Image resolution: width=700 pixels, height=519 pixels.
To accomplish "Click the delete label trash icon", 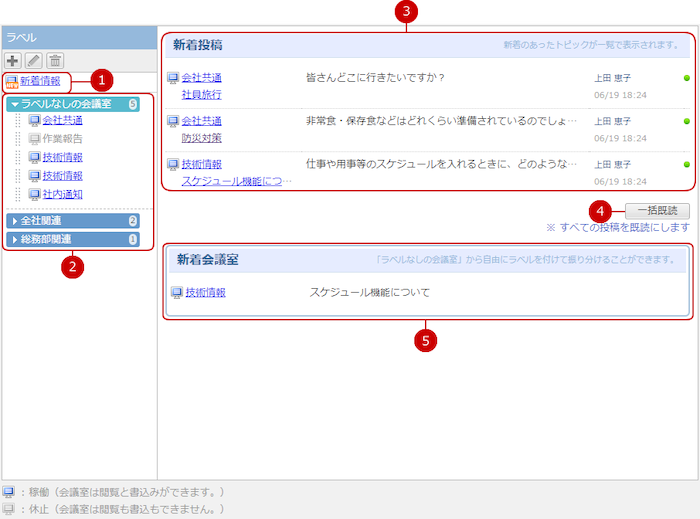I will 55,61.
